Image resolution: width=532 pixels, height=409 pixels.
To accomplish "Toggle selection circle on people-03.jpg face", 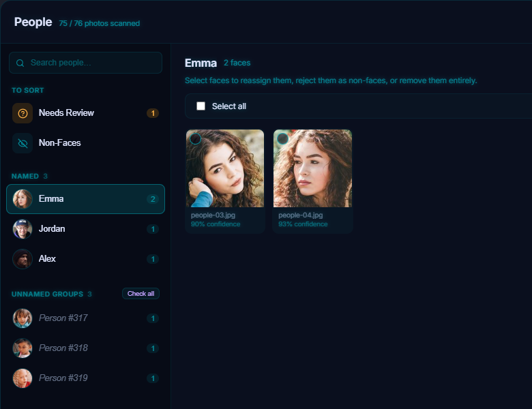I will [x=196, y=138].
